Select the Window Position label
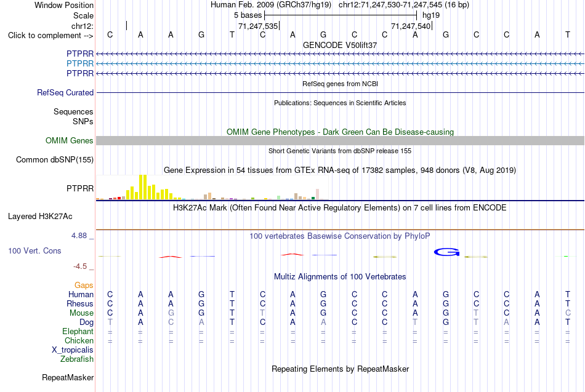This screenshot has height=392, width=585. [64, 5]
